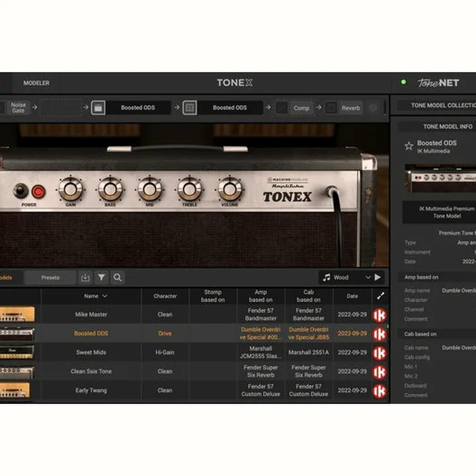Switch to the Presets tab
476x476 pixels.
(x=50, y=278)
